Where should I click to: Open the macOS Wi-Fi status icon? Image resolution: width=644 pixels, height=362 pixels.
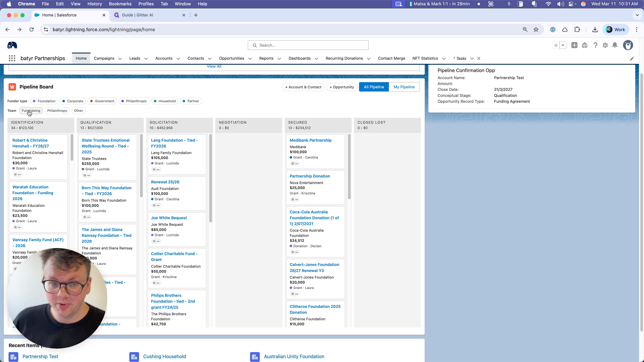pos(548,4)
